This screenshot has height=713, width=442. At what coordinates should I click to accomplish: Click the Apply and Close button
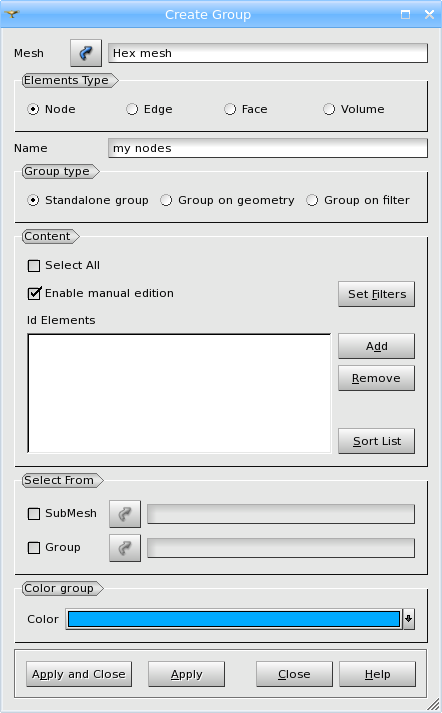(x=79, y=674)
